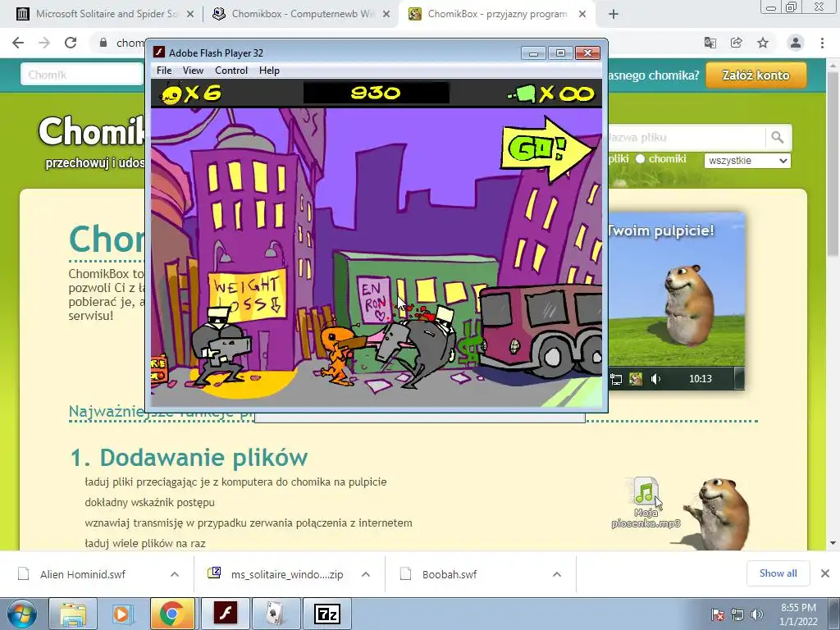The height and width of the screenshot is (630, 840).
Task: Open Boobah.swf download options chevron
Action: pos(557,574)
